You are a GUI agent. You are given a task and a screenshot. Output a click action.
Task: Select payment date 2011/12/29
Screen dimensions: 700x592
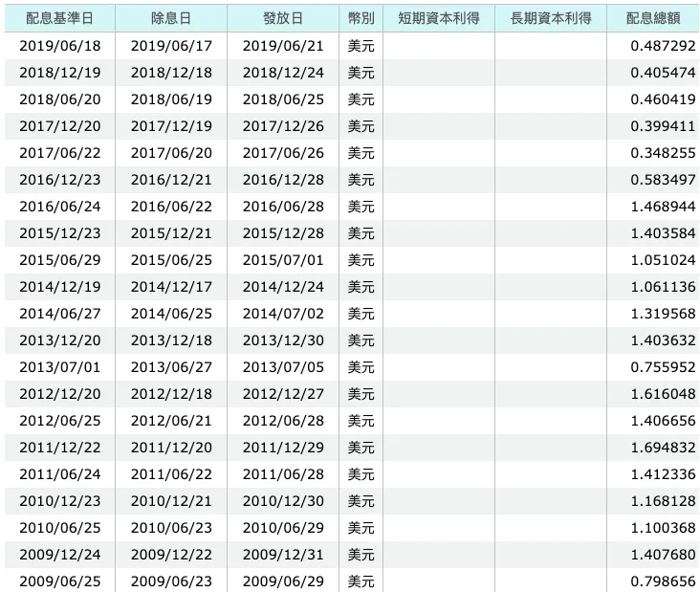click(x=283, y=448)
